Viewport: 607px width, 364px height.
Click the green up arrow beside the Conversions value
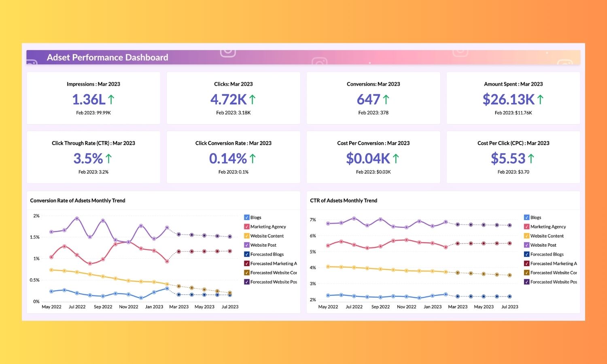[x=387, y=99]
